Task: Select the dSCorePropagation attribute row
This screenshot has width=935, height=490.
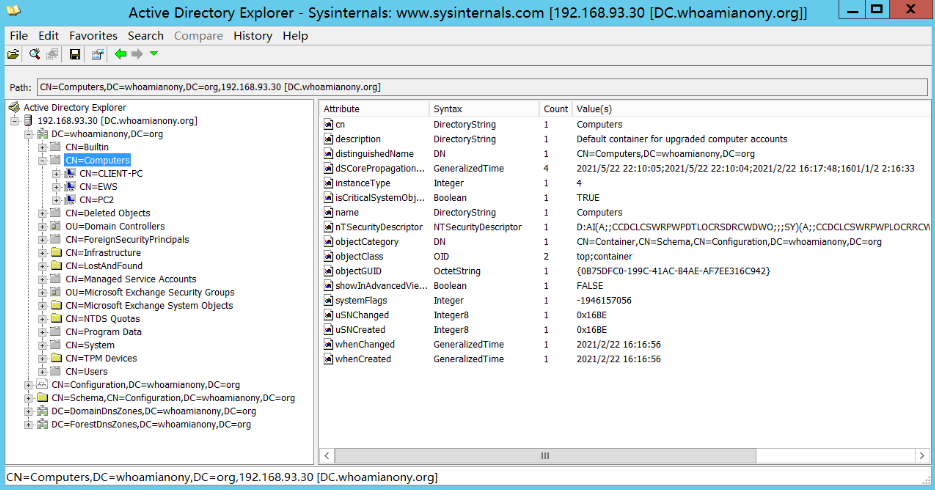Action: pos(624,169)
